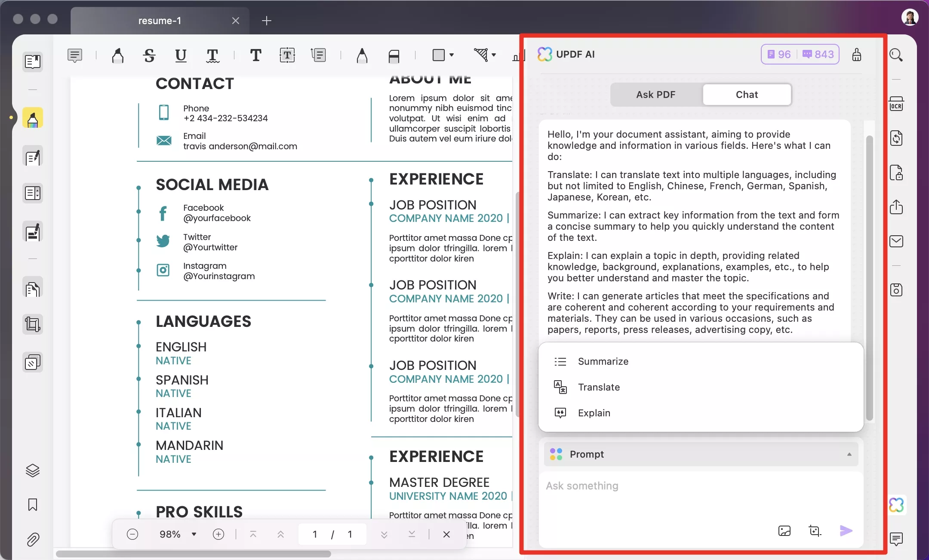
Task: Switch to the Ask PDF tab
Action: (655, 94)
